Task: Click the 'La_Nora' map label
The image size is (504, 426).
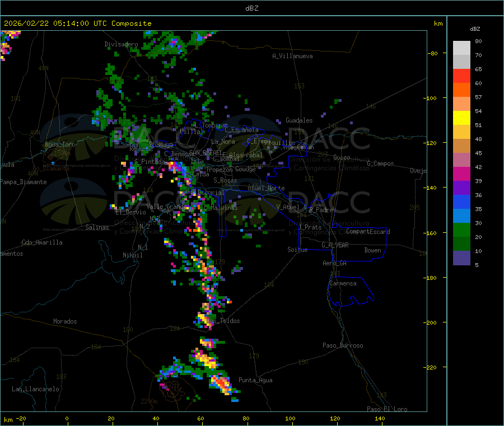Action: [223, 142]
